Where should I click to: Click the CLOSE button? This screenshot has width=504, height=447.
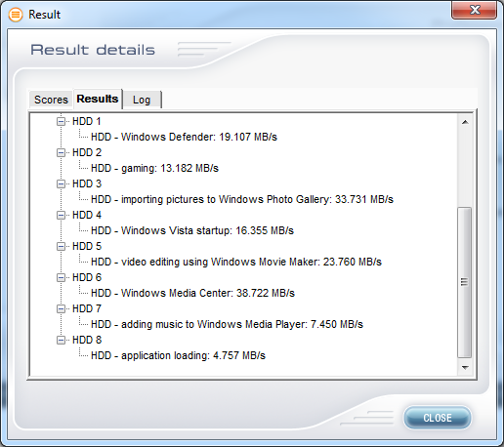coord(438,418)
